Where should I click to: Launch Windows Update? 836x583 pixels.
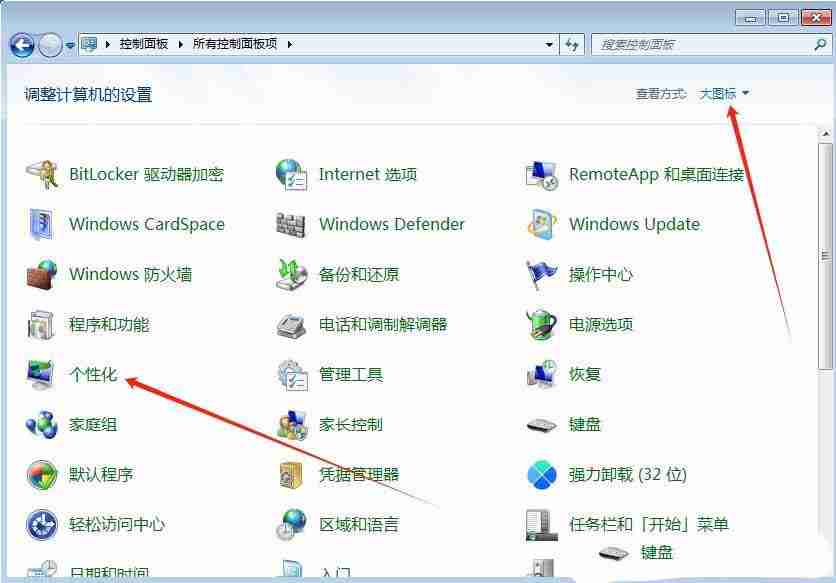(x=632, y=224)
